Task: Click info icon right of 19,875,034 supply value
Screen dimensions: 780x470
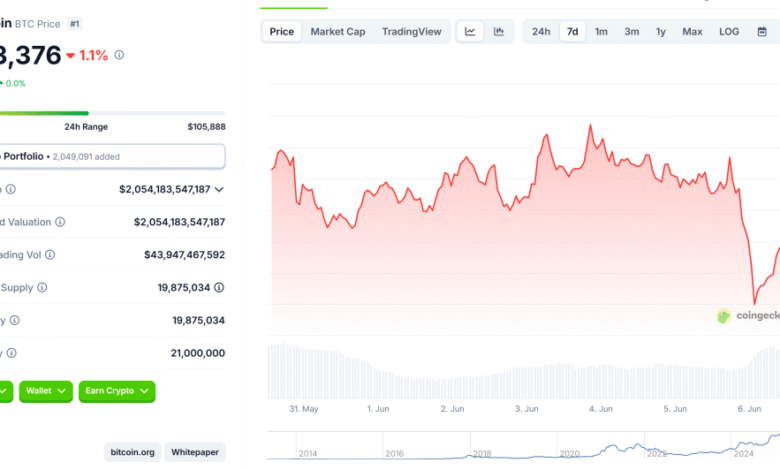Action: tap(219, 287)
